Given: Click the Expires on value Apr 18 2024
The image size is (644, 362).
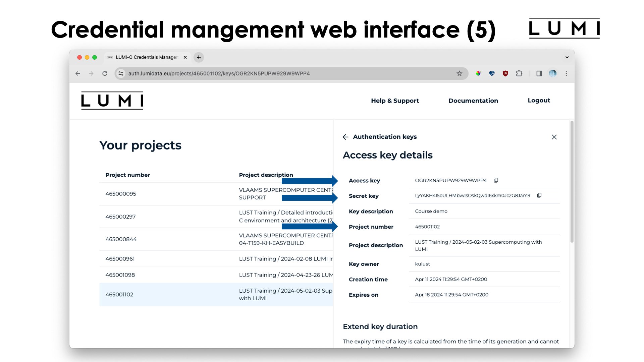Looking at the screenshot, I should (x=451, y=295).
